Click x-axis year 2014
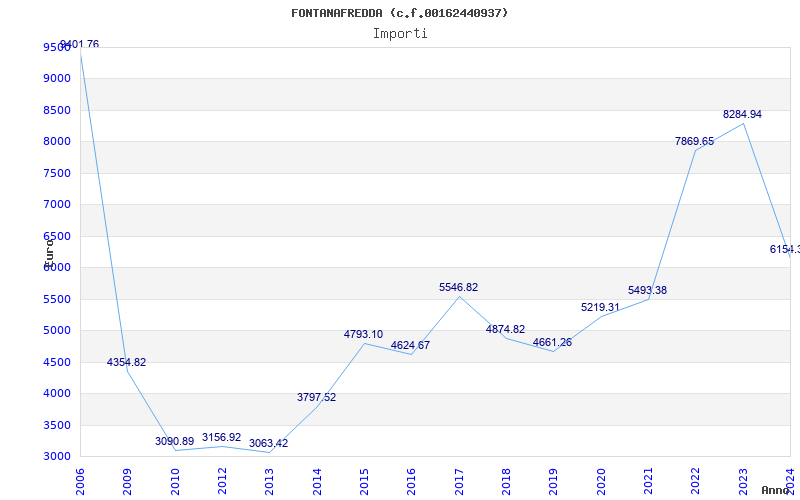Image resolution: width=800 pixels, height=500 pixels. point(317,482)
